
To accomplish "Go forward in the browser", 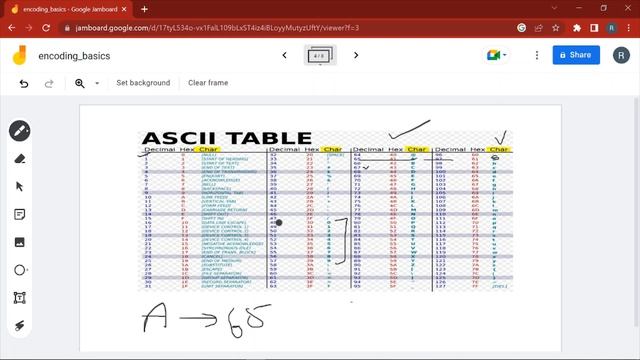I will pos(29,28).
